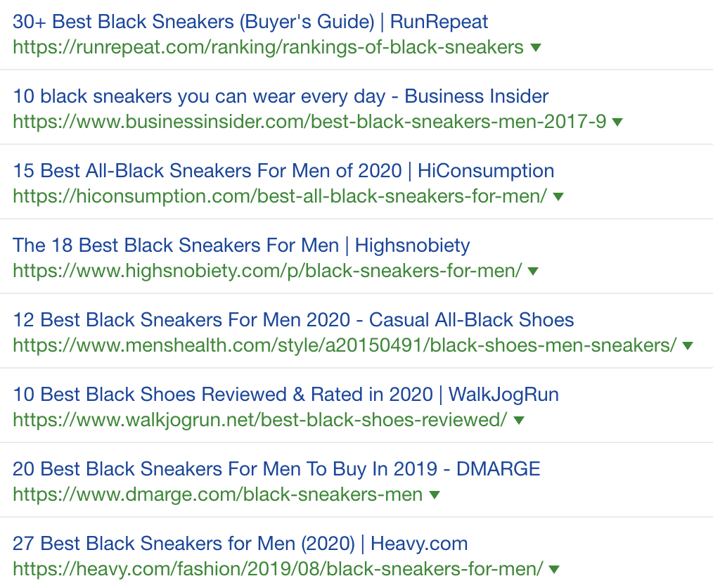Click the hiconsumption.com URL arrow
Image resolution: width=713 pixels, height=588 pixels.
tap(558, 196)
